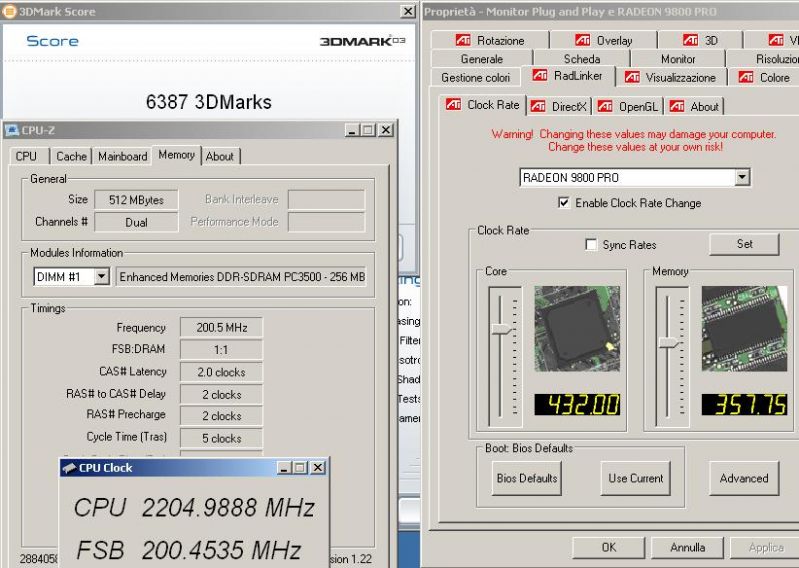Open the Colore tab
799x568 pixels.
click(x=764, y=77)
